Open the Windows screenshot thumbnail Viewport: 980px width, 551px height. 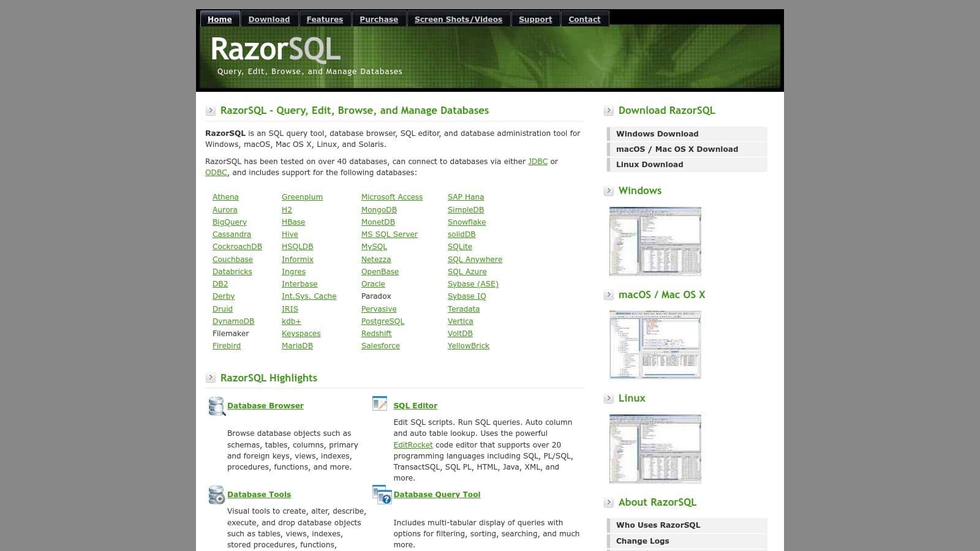click(x=654, y=241)
